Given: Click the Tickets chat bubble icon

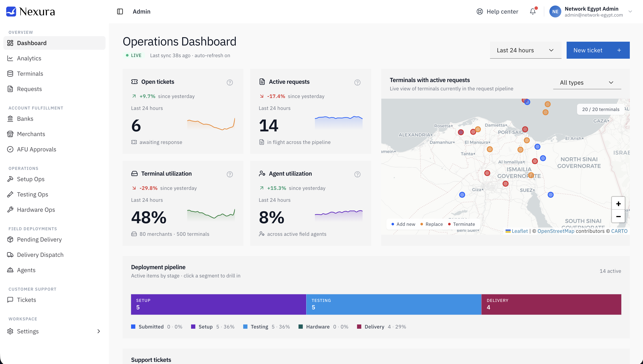Looking at the screenshot, I should point(10,300).
